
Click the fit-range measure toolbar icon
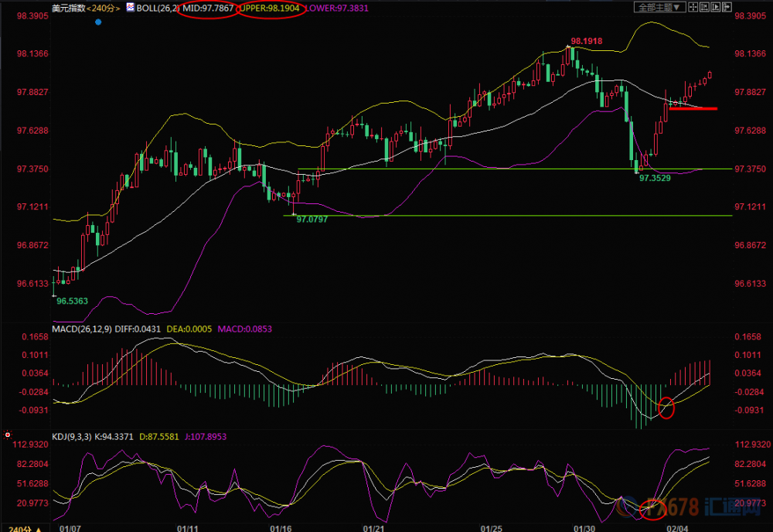[704, 7]
